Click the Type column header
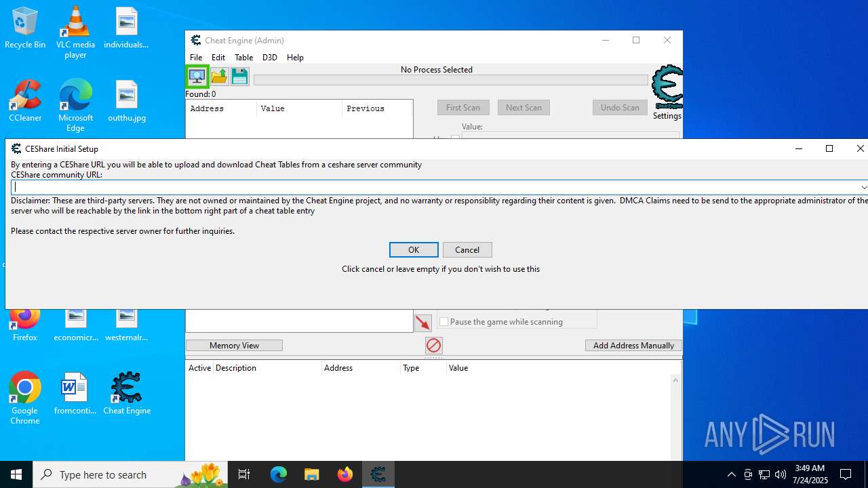The height and width of the screenshot is (488, 868). (x=424, y=368)
